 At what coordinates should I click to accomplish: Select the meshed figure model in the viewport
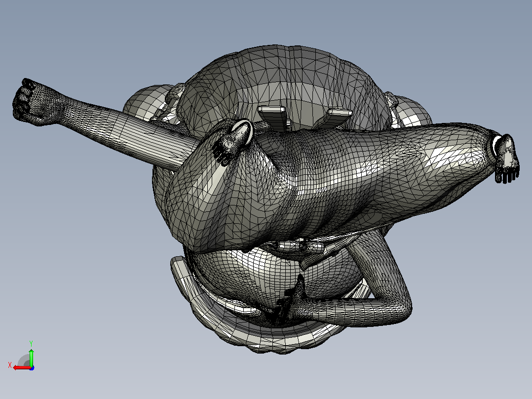point(266,199)
